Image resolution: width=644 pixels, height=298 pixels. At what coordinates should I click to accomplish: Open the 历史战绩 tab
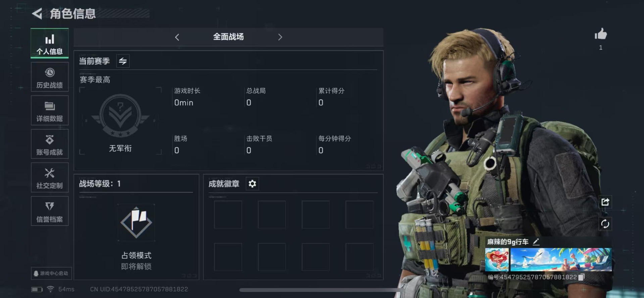tap(50, 77)
